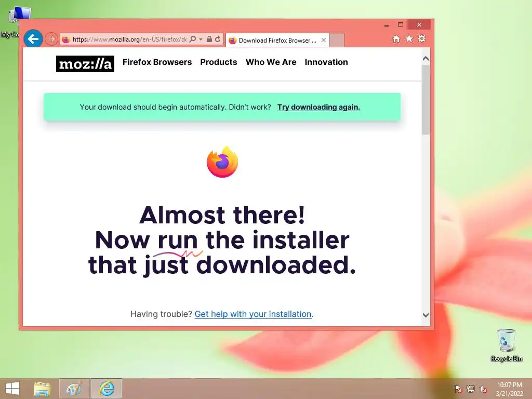Refresh the page with reload icon
This screenshot has height=399, width=532.
[x=218, y=39]
